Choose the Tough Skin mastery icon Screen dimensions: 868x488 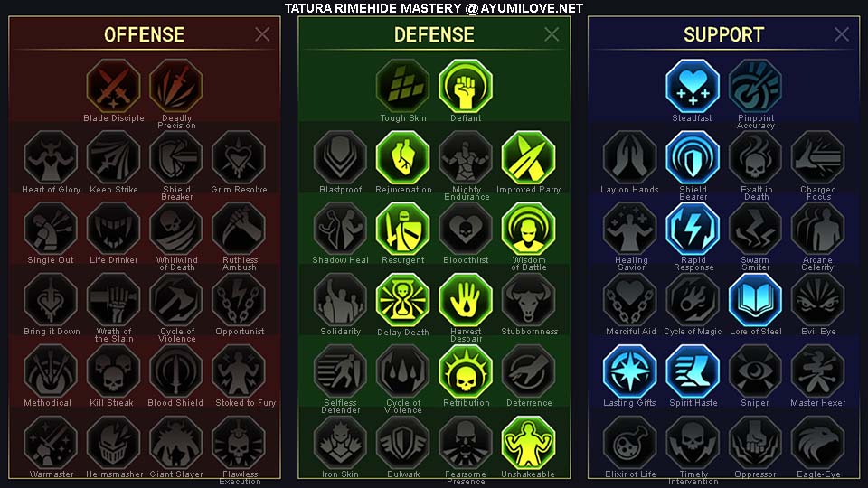coord(403,86)
